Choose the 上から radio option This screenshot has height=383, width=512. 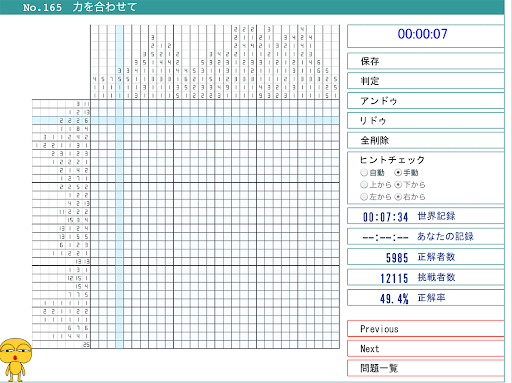pyautogui.click(x=364, y=185)
